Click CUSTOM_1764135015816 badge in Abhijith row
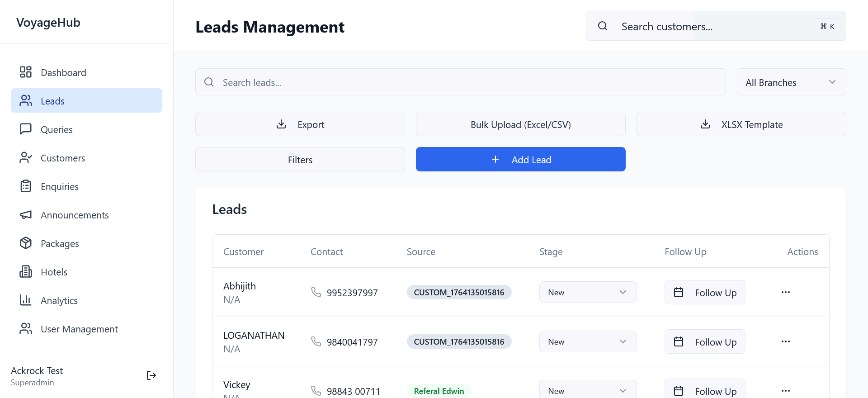The height and width of the screenshot is (398, 868). point(459,292)
